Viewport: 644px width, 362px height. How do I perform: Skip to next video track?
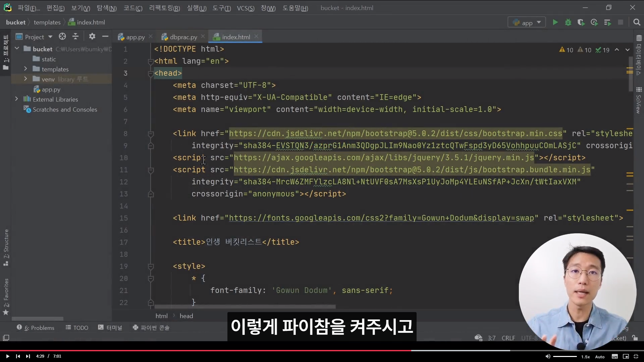coord(28,356)
